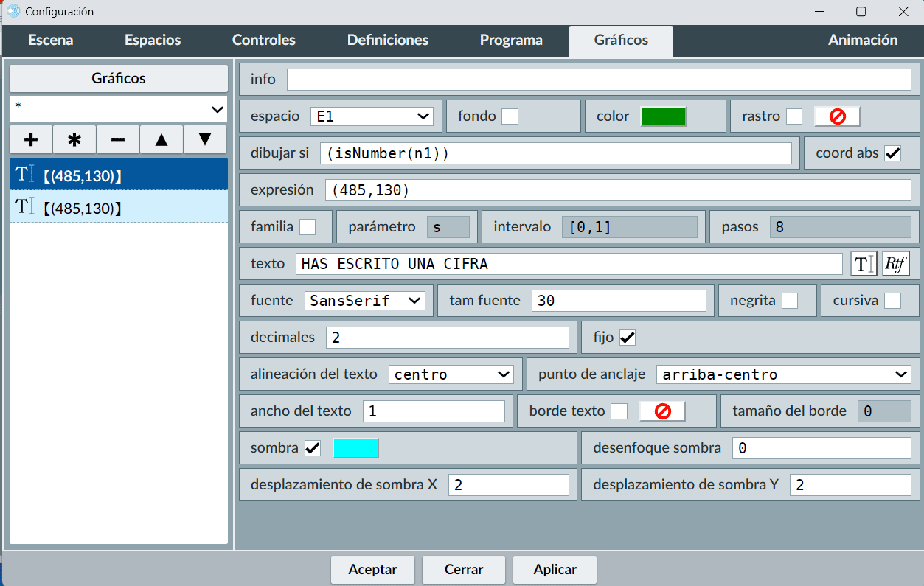Click the rastro no-color icon
The height and width of the screenshot is (586, 924).
click(837, 116)
